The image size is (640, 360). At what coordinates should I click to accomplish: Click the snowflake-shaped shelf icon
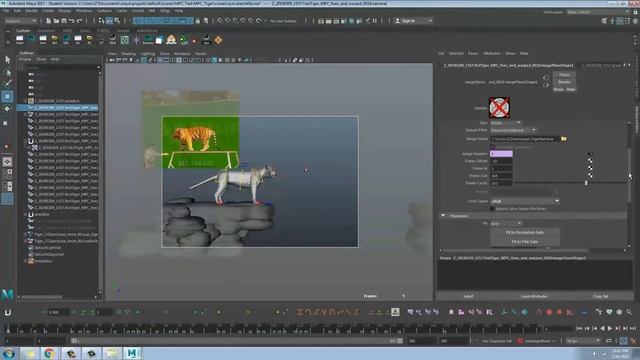136,40
